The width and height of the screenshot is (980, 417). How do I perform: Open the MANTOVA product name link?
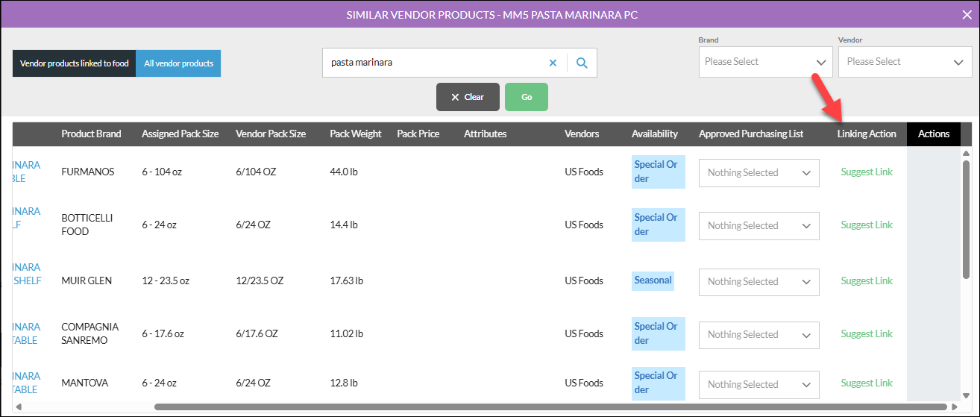(27, 383)
